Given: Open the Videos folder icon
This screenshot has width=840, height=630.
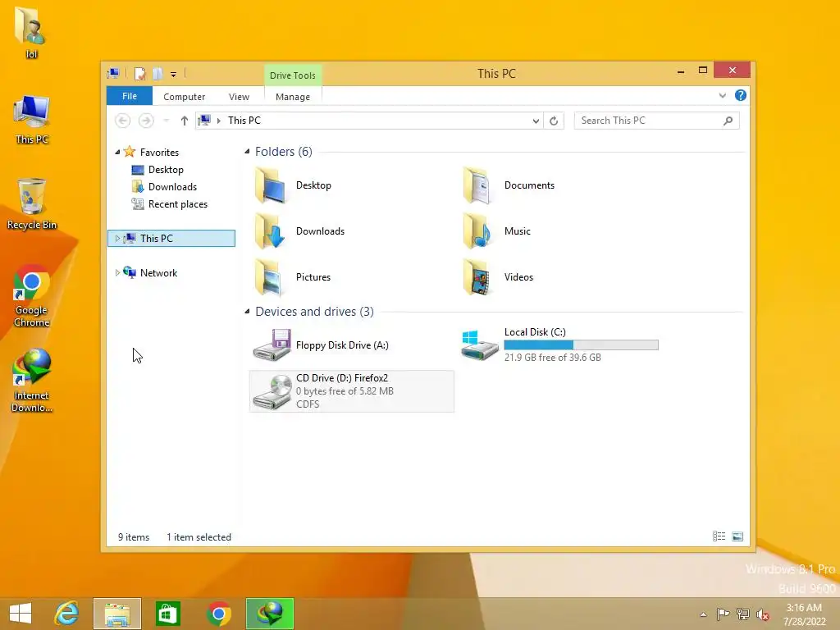Looking at the screenshot, I should 477,277.
